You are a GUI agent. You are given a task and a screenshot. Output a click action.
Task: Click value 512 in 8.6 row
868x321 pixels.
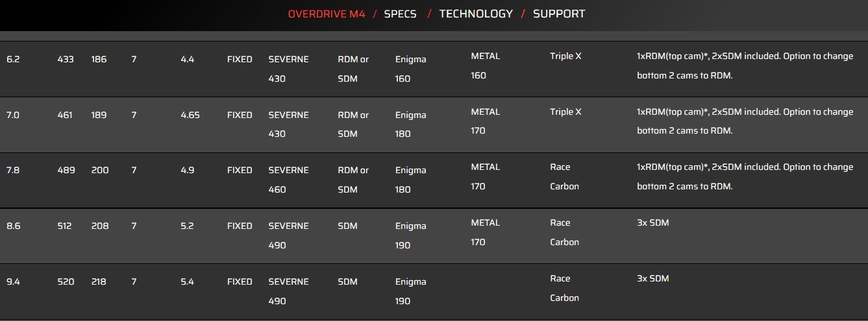click(x=64, y=226)
